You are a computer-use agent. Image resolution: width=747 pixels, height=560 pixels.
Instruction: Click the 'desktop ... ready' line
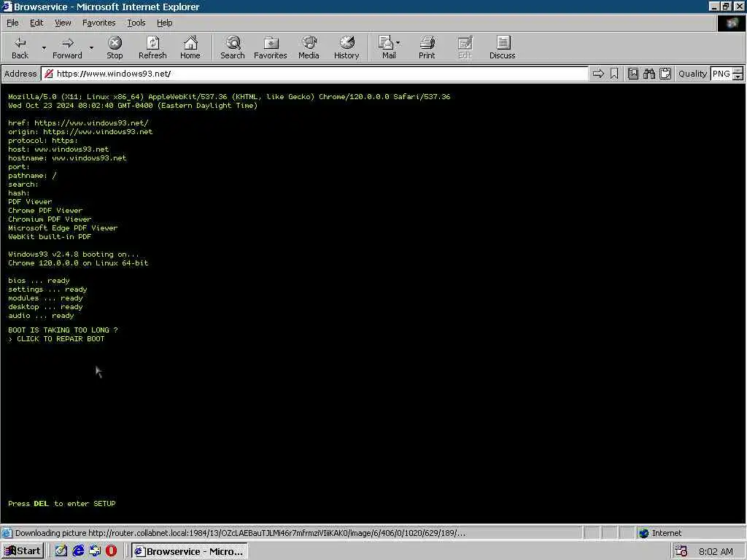[x=45, y=307]
